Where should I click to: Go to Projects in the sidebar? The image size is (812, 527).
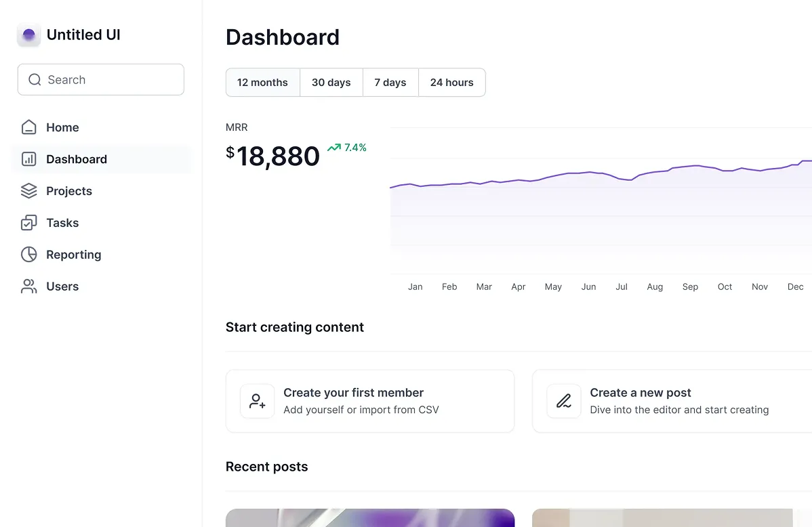click(x=102, y=191)
